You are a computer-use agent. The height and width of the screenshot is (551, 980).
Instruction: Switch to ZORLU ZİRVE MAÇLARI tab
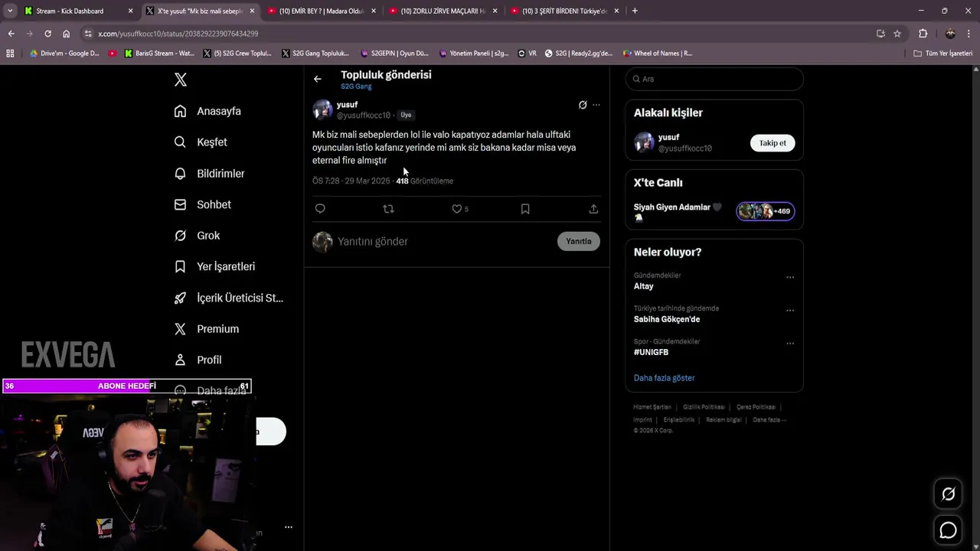pyautogui.click(x=443, y=11)
